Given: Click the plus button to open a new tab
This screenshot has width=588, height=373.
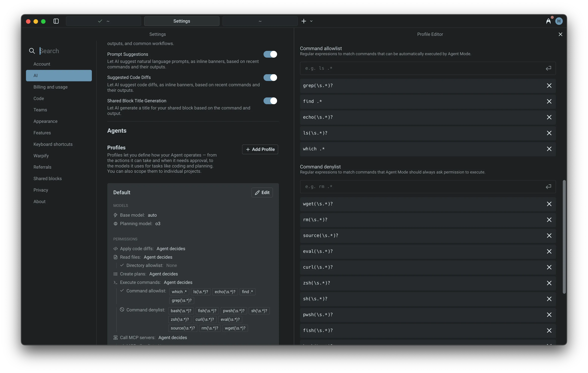Looking at the screenshot, I should 304,21.
